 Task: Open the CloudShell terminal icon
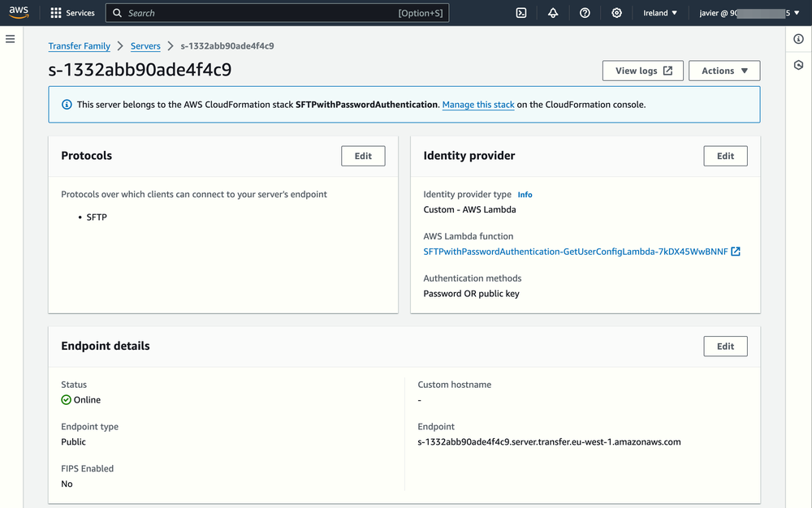pyautogui.click(x=520, y=13)
